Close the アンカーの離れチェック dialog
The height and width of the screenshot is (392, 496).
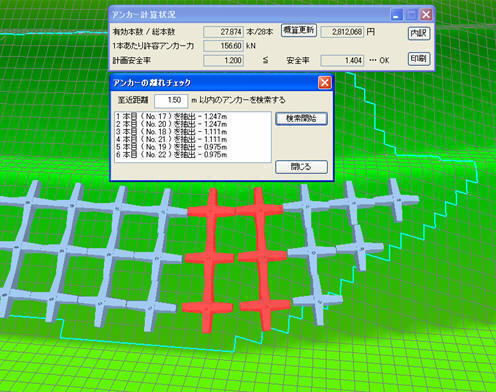pyautogui.click(x=325, y=83)
